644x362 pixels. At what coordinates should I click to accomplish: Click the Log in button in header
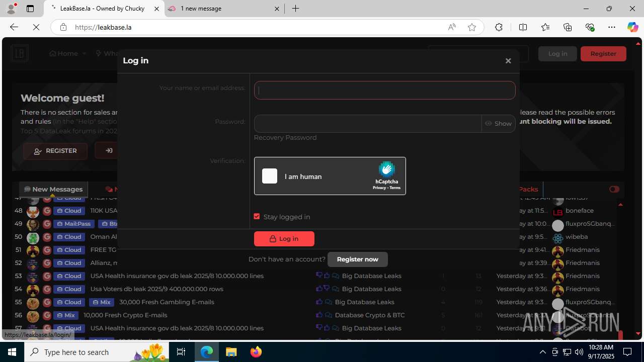click(x=557, y=54)
